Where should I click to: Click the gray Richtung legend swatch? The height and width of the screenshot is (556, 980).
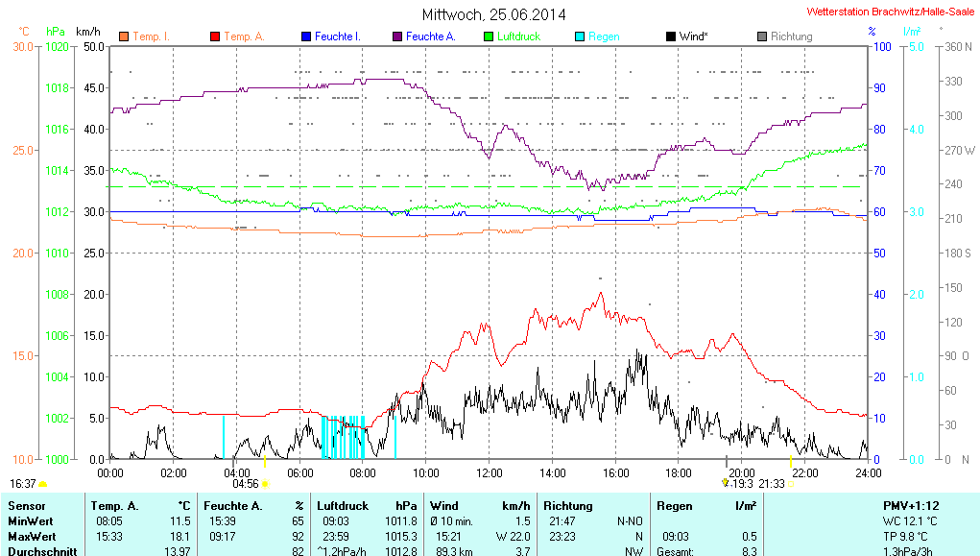[x=762, y=36]
